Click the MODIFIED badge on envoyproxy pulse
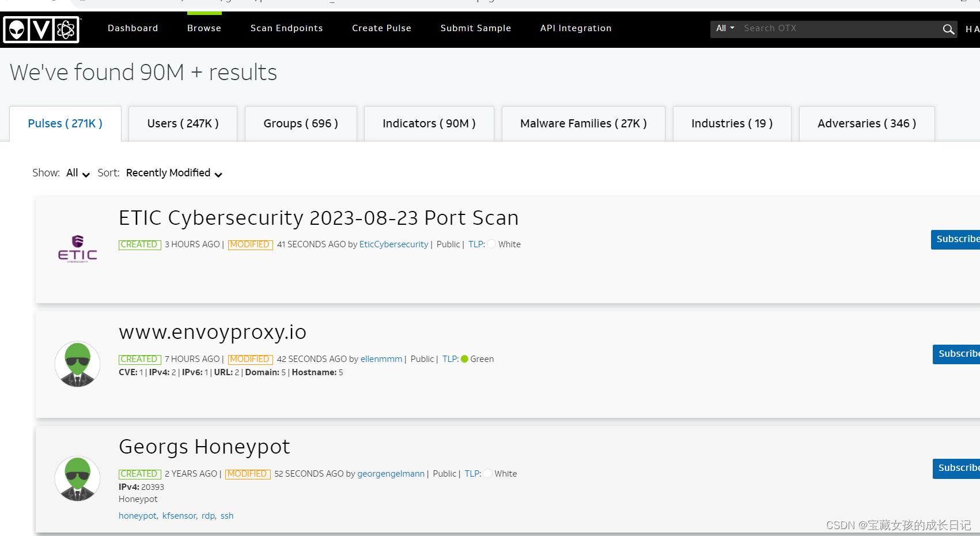Screen dimensions: 980x536 [251, 359]
